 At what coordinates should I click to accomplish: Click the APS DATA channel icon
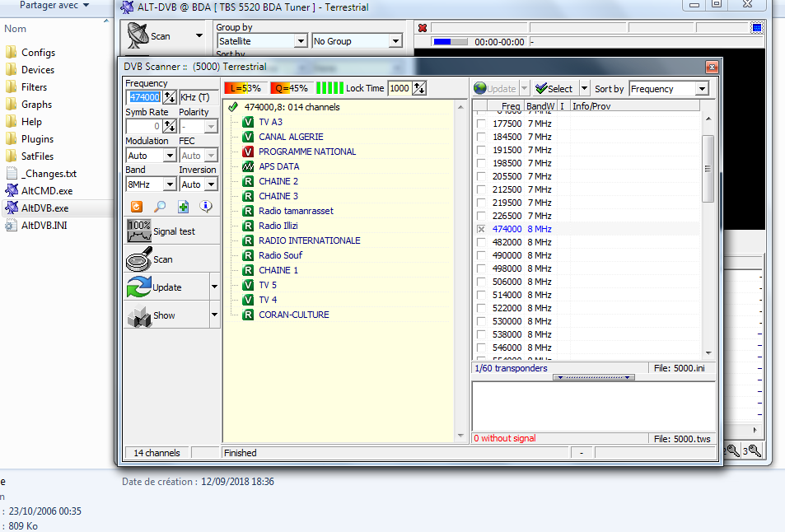[x=248, y=166]
